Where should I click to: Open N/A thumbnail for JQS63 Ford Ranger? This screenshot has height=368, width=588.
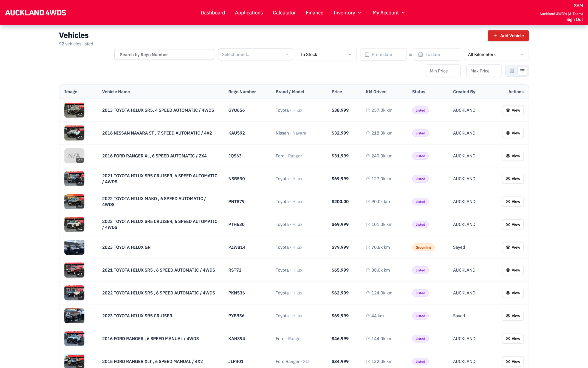point(74,156)
